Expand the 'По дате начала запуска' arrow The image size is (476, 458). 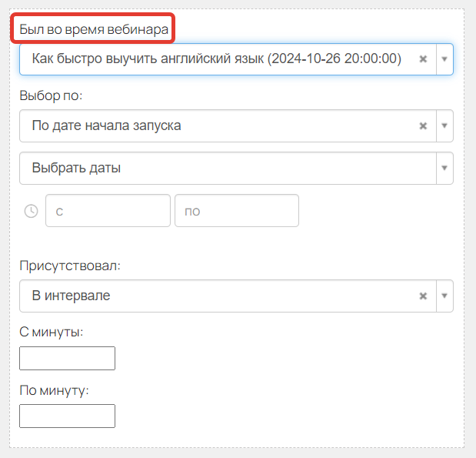[x=444, y=125]
